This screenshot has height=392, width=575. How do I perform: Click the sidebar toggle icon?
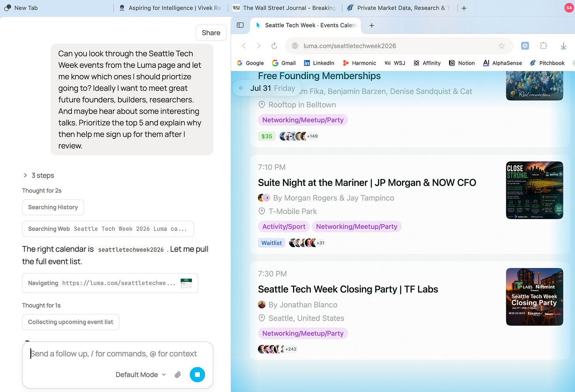[240, 25]
